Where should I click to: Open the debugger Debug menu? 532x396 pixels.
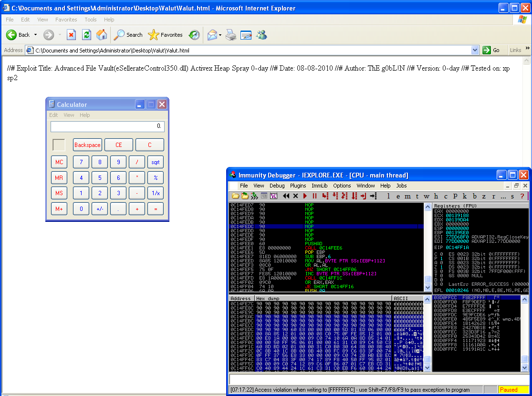pos(277,186)
